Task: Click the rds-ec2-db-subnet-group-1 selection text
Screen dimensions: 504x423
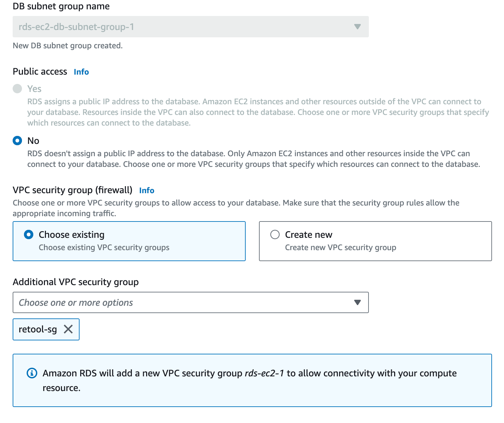Action: coord(76,27)
